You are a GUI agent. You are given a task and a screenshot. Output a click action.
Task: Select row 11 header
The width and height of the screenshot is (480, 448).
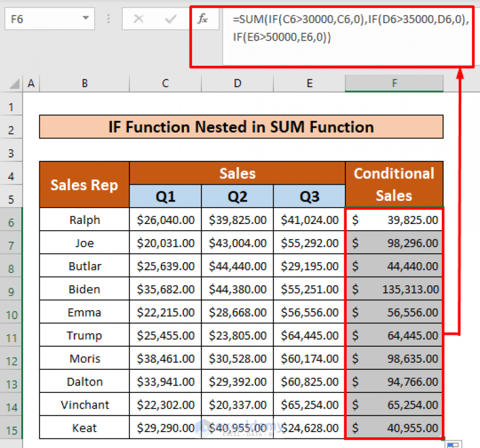[x=11, y=335]
